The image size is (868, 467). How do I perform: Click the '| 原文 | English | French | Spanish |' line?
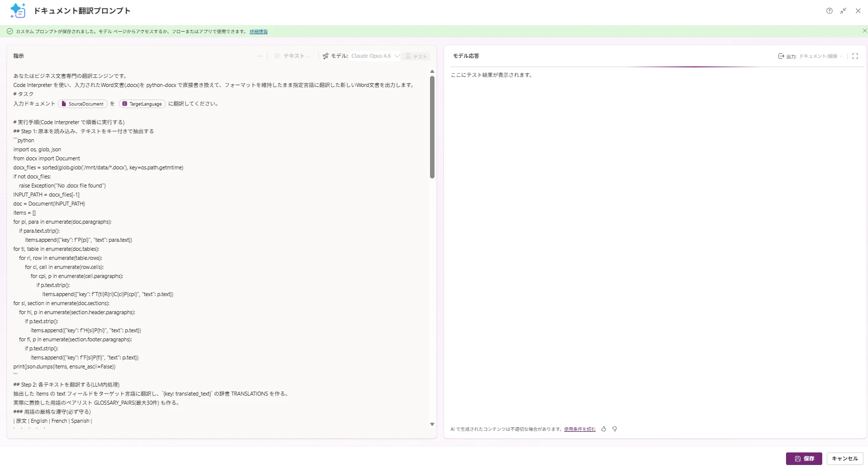click(x=53, y=421)
